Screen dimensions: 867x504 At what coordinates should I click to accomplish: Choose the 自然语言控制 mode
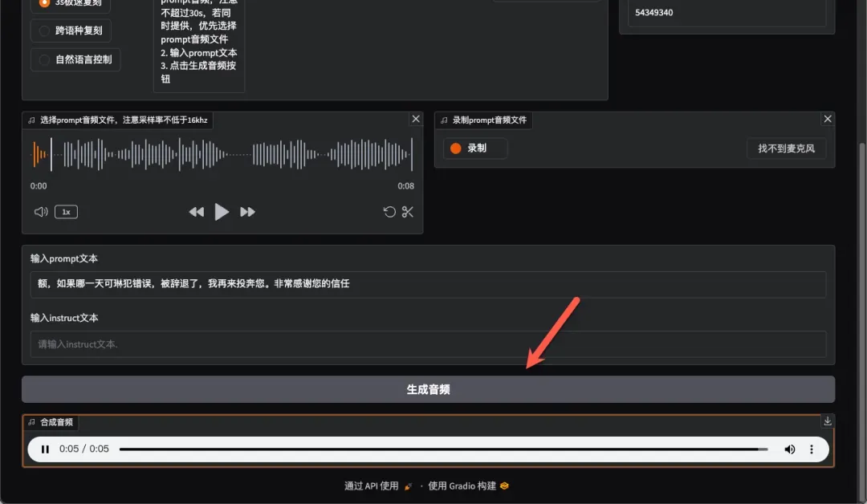pos(45,59)
